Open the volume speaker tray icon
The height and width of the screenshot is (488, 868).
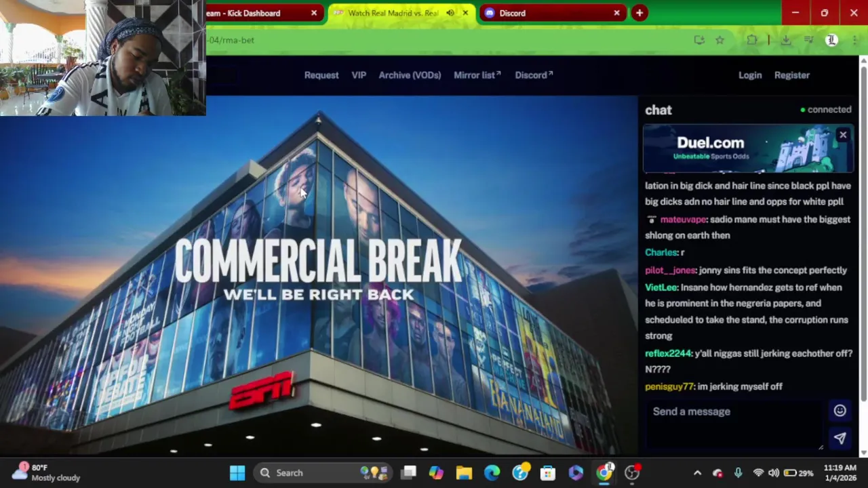click(x=774, y=472)
